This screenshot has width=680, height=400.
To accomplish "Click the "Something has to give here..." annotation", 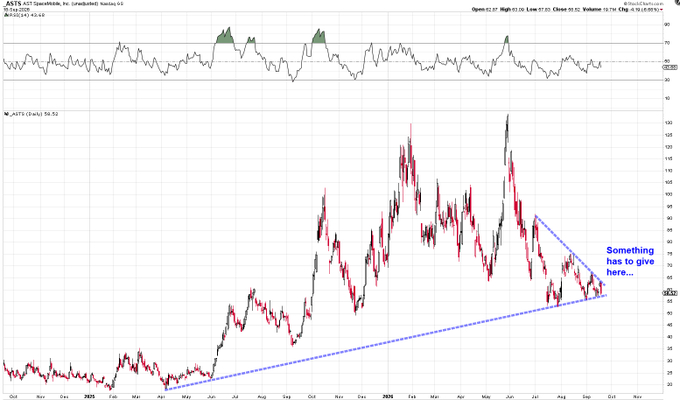I will coord(630,262).
